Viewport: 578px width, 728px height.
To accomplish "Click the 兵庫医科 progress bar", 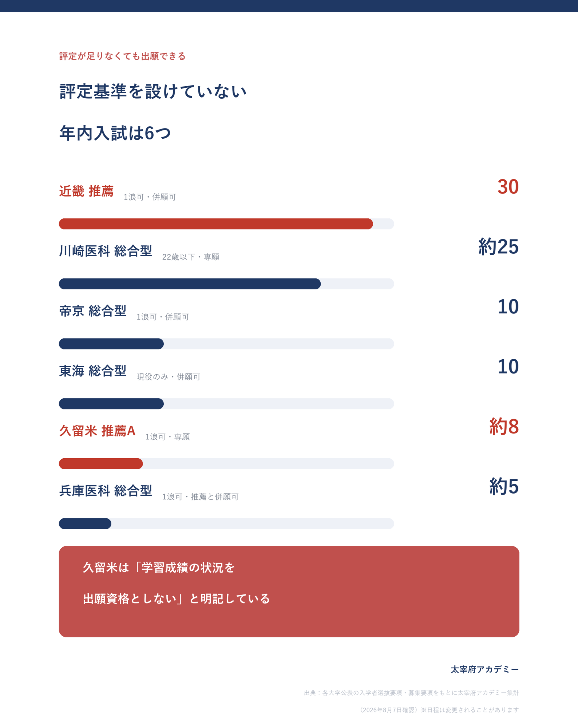I will (226, 523).
